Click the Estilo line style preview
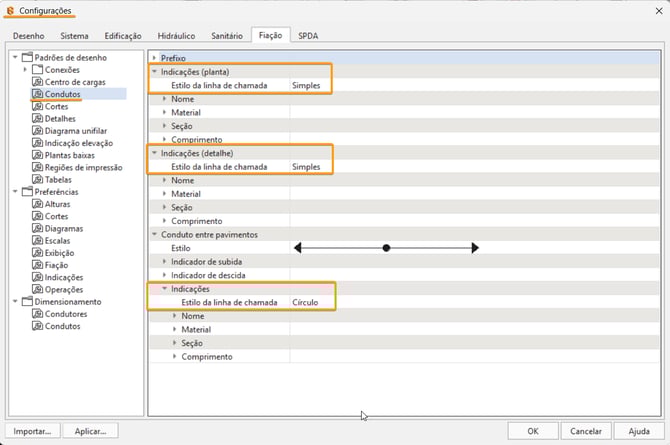 [386, 247]
